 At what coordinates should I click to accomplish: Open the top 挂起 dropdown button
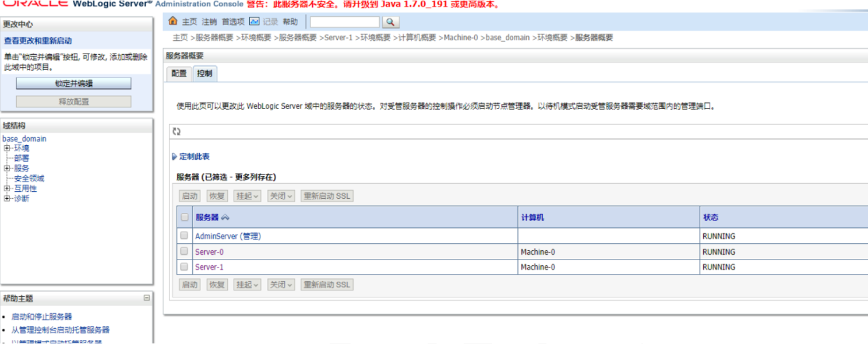pos(247,196)
